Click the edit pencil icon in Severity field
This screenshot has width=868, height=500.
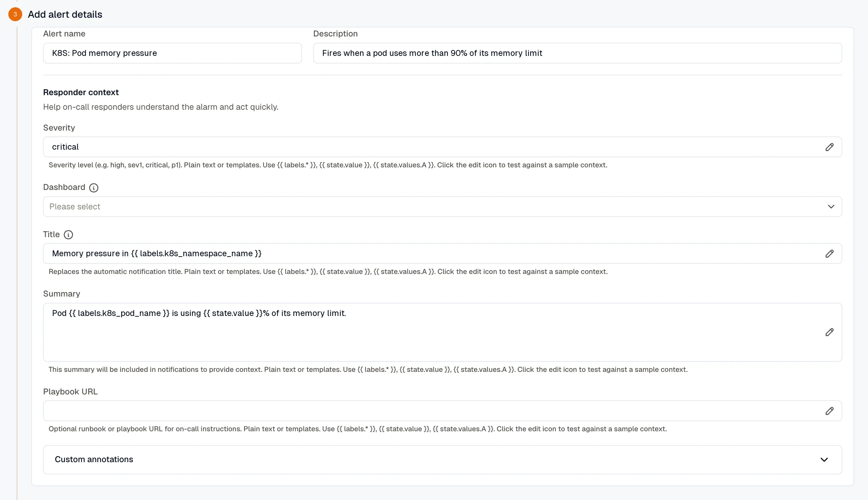829,147
